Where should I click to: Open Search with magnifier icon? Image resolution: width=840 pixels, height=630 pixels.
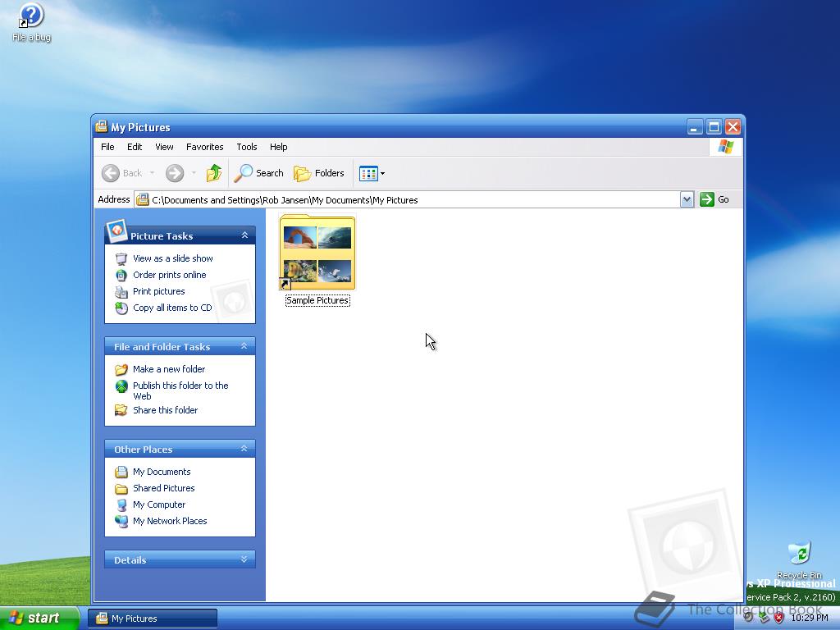pyautogui.click(x=243, y=173)
